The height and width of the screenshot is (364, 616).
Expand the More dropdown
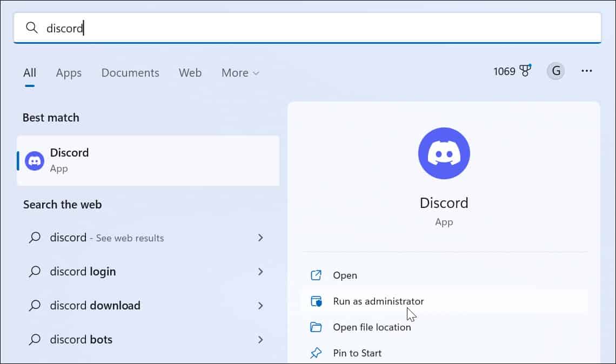point(240,73)
